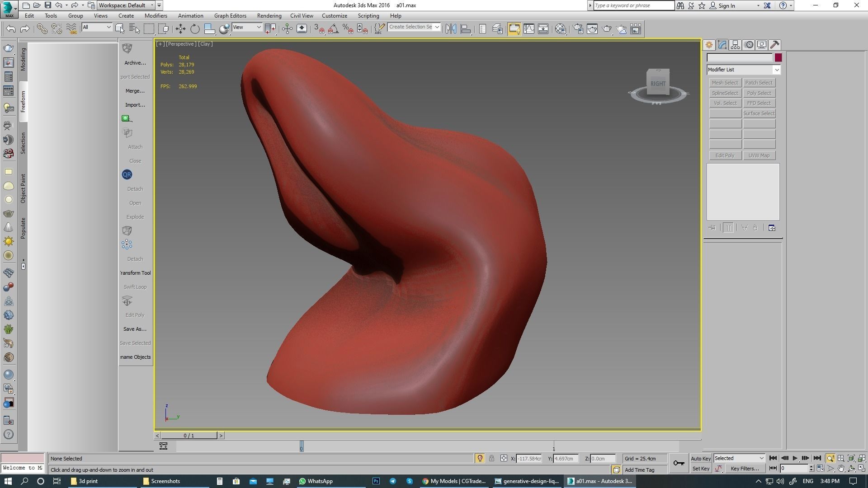Toggle the Selection Lock padlock
Image resolution: width=868 pixels, height=488 pixels.
pos(491,458)
